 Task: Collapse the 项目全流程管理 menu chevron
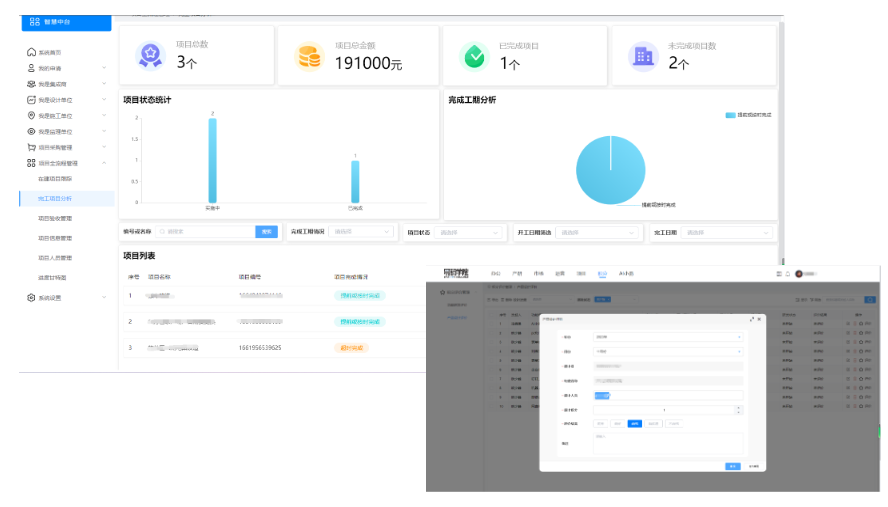pos(104,163)
